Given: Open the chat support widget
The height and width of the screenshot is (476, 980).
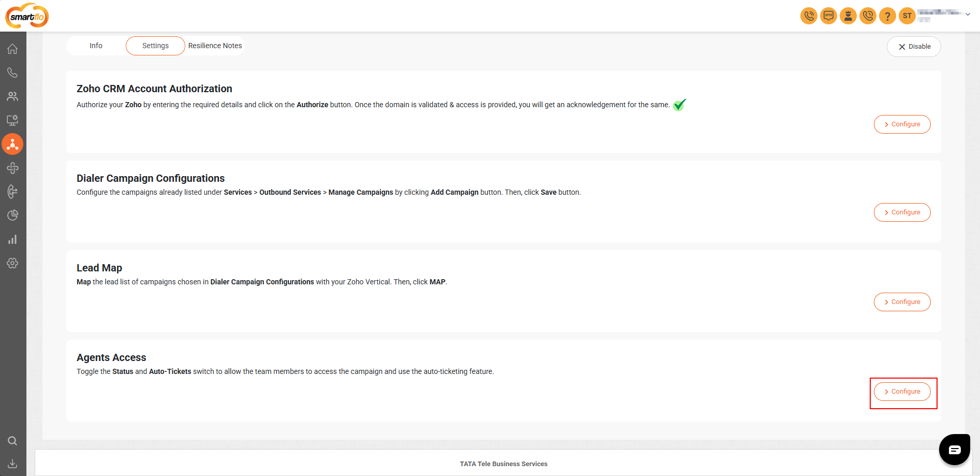Looking at the screenshot, I should [x=955, y=450].
